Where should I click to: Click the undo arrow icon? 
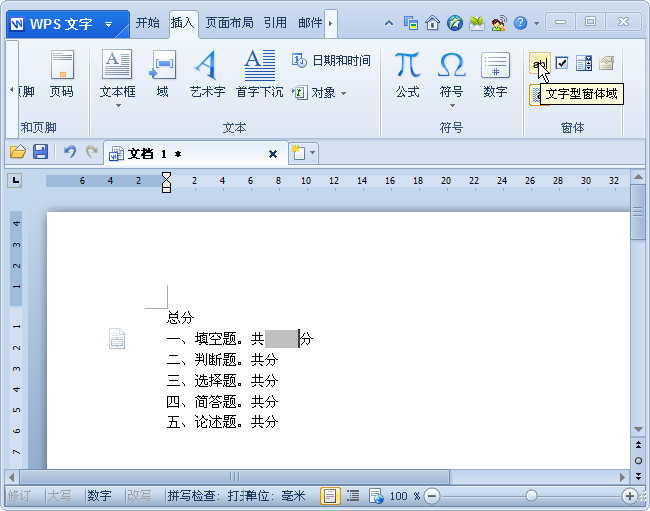tap(69, 152)
